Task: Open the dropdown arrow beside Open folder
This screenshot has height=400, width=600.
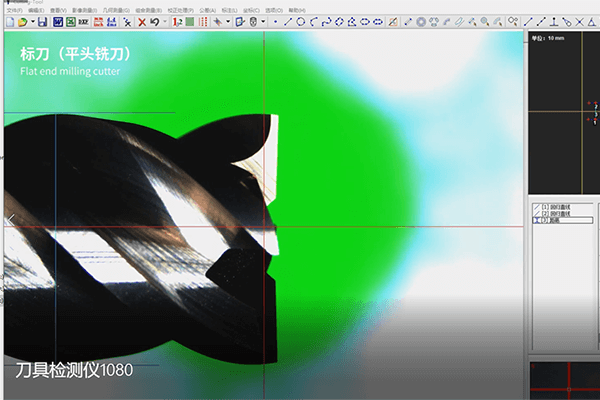Action: pos(31,21)
